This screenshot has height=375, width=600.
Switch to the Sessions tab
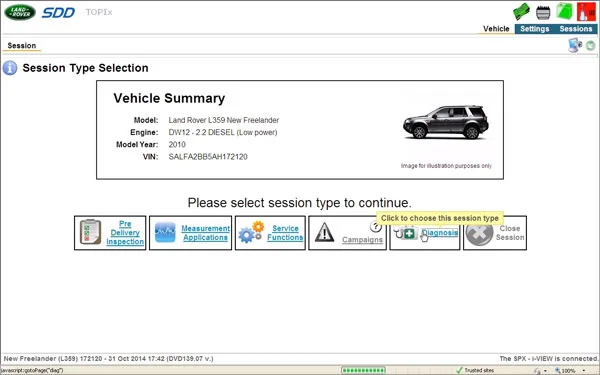click(576, 29)
